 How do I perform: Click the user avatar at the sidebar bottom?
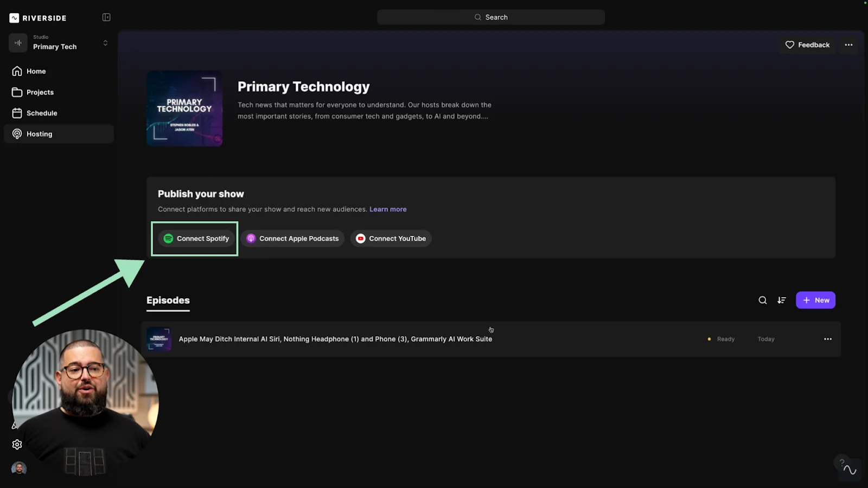(x=19, y=468)
